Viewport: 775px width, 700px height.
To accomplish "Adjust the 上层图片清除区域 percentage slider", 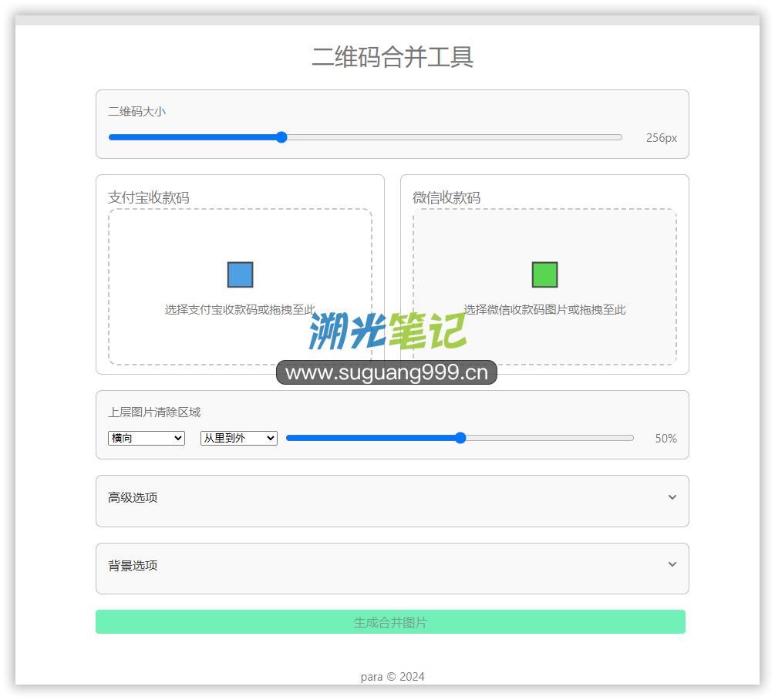I will coord(460,438).
